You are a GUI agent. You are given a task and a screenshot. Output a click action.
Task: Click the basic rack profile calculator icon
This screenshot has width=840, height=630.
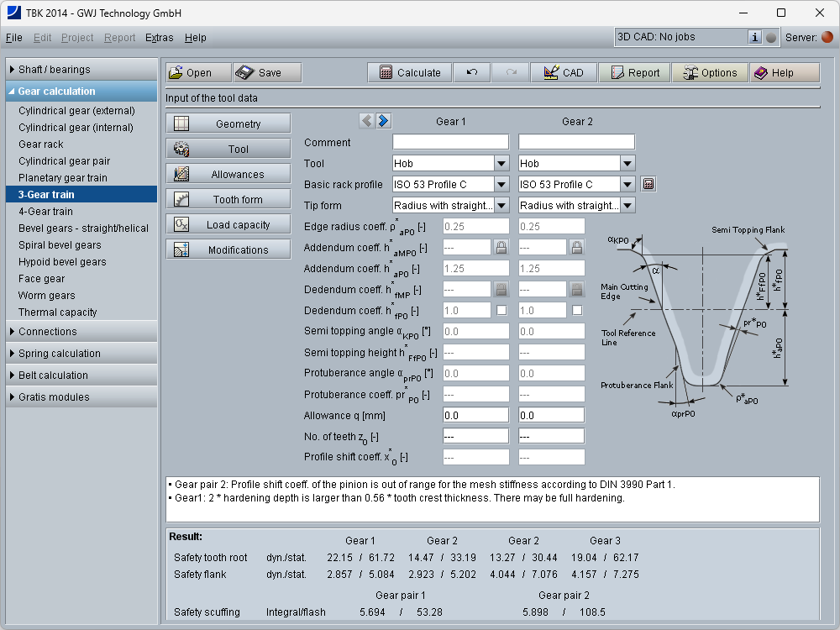648,184
